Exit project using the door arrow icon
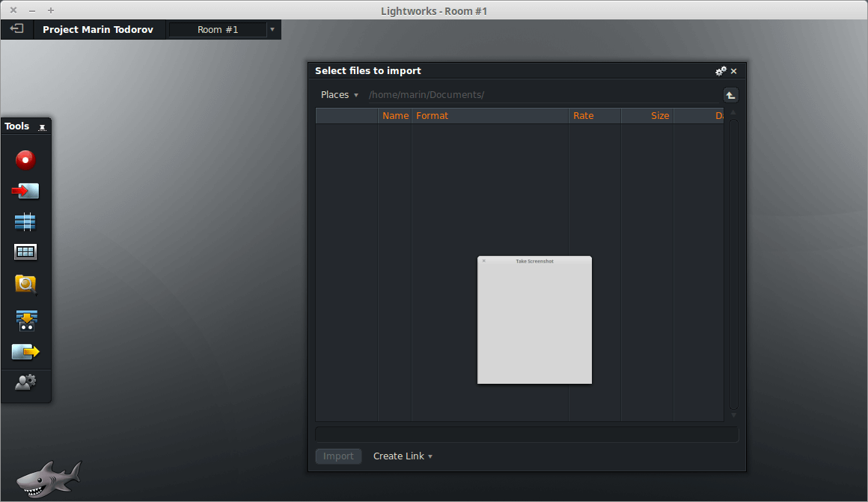This screenshot has width=868, height=502. tap(16, 29)
